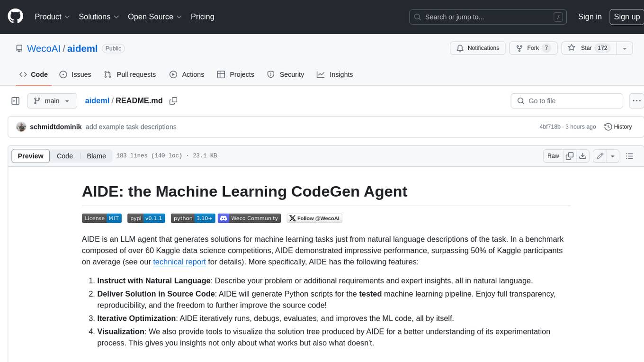The height and width of the screenshot is (362, 644).
Task: Click the Sign up button
Action: pos(626,17)
